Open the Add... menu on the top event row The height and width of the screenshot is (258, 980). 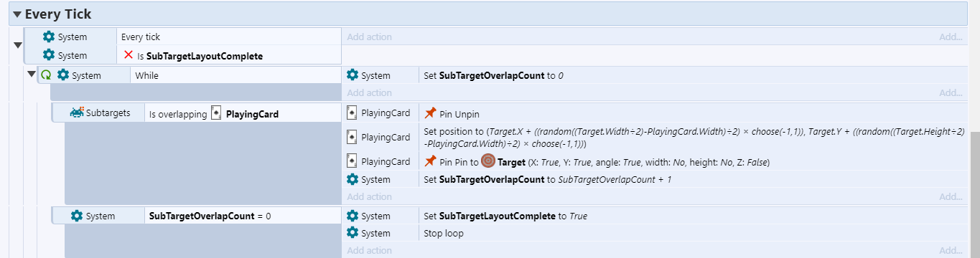(951, 37)
